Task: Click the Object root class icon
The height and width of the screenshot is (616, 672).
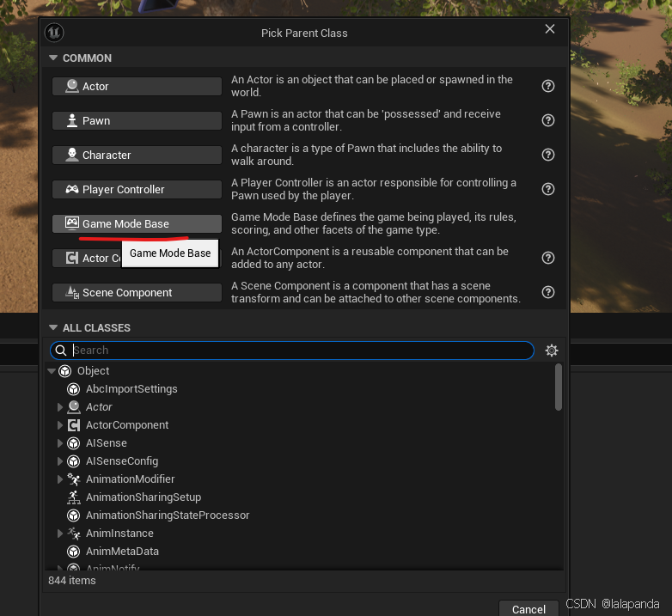Action: coord(65,371)
